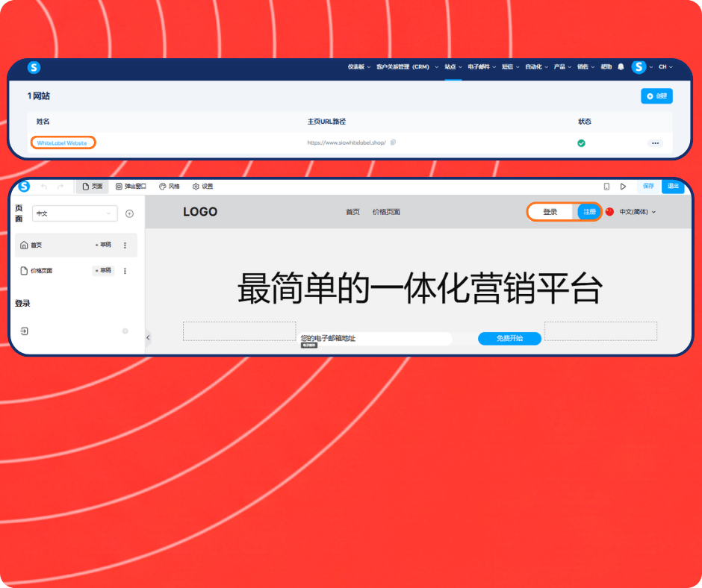Click the 登录 button in preview header

[550, 212]
